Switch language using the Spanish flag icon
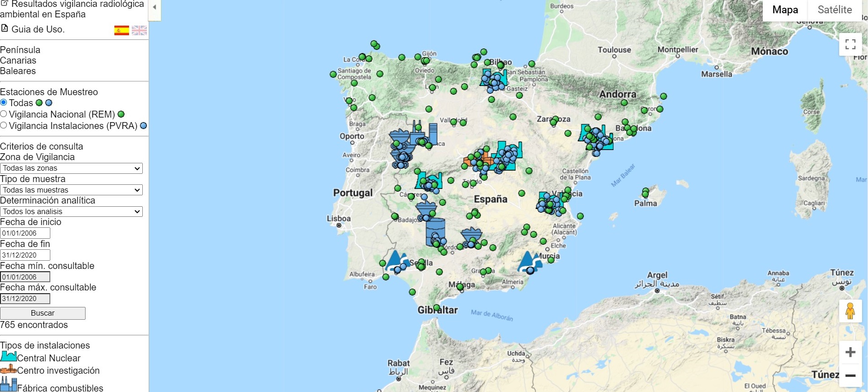868x392 pixels. 121,31
